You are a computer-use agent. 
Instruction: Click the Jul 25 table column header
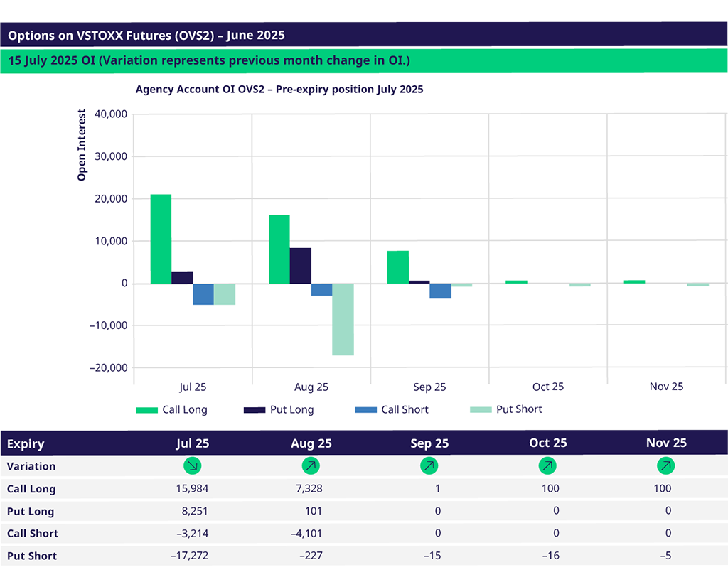(x=192, y=443)
